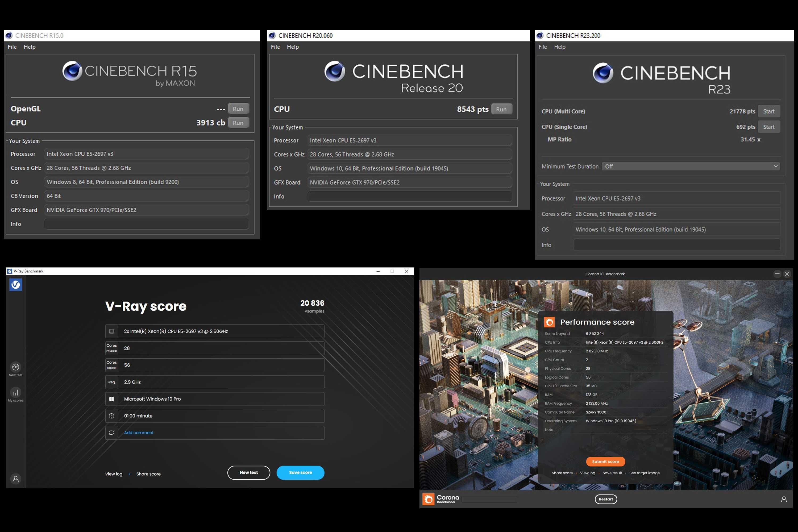Click the Processor field in R15
This screenshot has width=798, height=532.
point(146,154)
